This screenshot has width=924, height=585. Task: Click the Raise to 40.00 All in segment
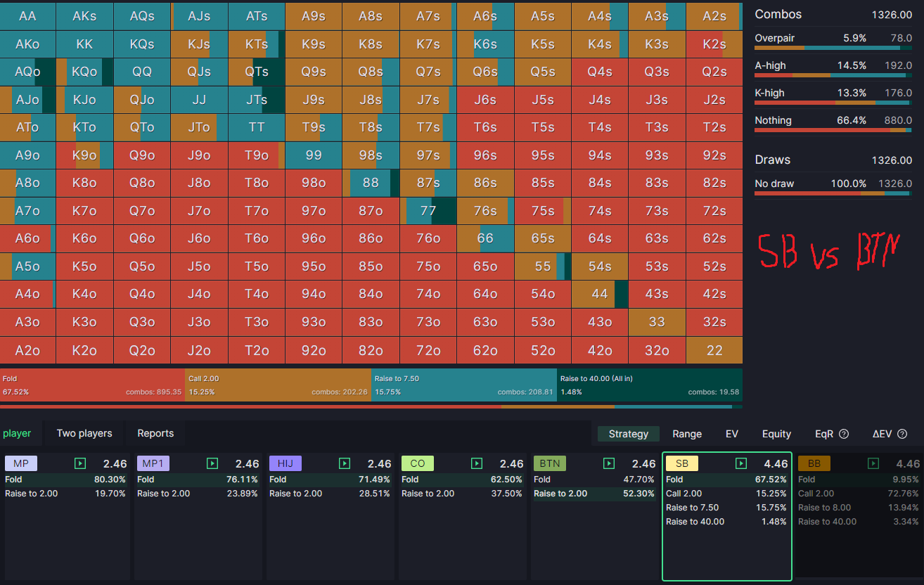pyautogui.click(x=650, y=385)
